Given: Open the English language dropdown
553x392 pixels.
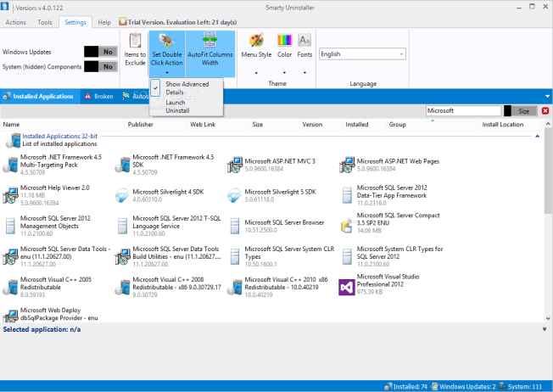Looking at the screenshot, I should click(362, 54).
